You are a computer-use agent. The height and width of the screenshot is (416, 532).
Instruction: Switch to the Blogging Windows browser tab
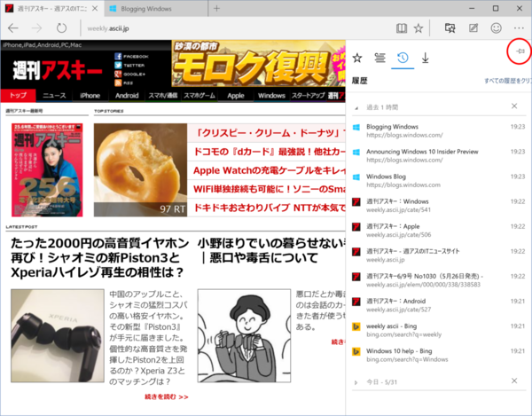(155, 9)
